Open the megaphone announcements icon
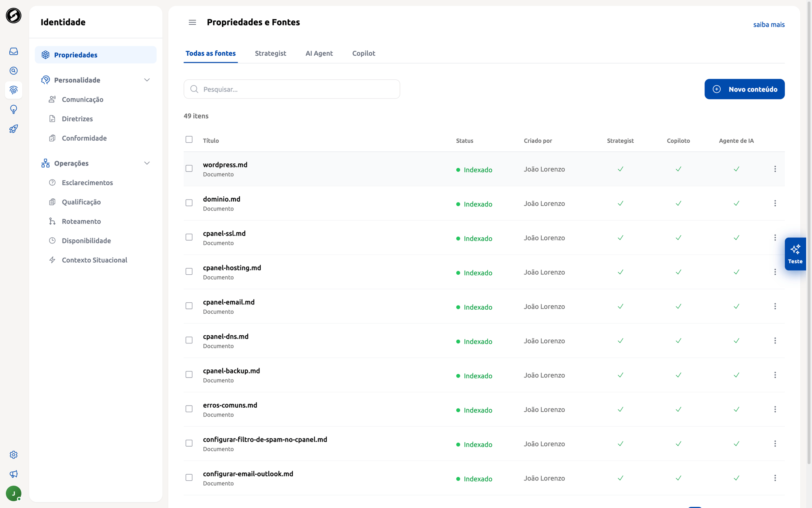812x508 pixels. (x=13, y=474)
